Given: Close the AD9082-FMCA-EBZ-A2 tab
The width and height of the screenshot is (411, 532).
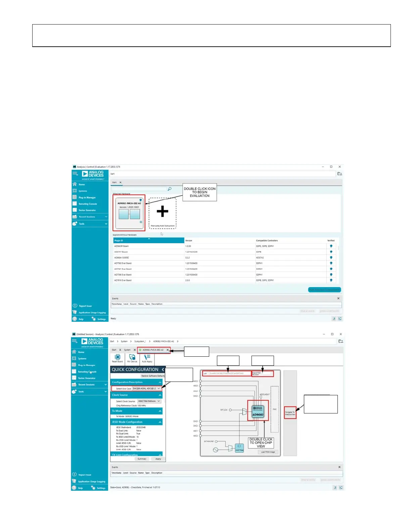Looking at the screenshot, I should click(x=168, y=350).
